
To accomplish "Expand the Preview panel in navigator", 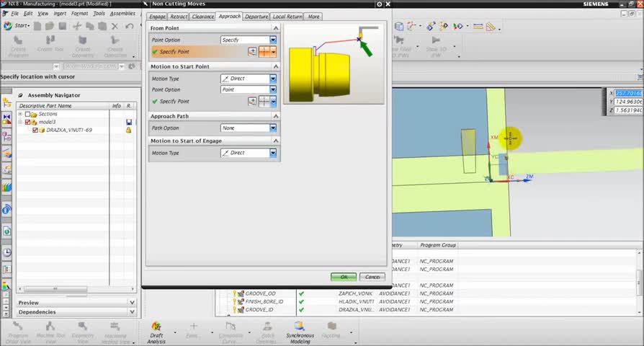I will point(131,303).
